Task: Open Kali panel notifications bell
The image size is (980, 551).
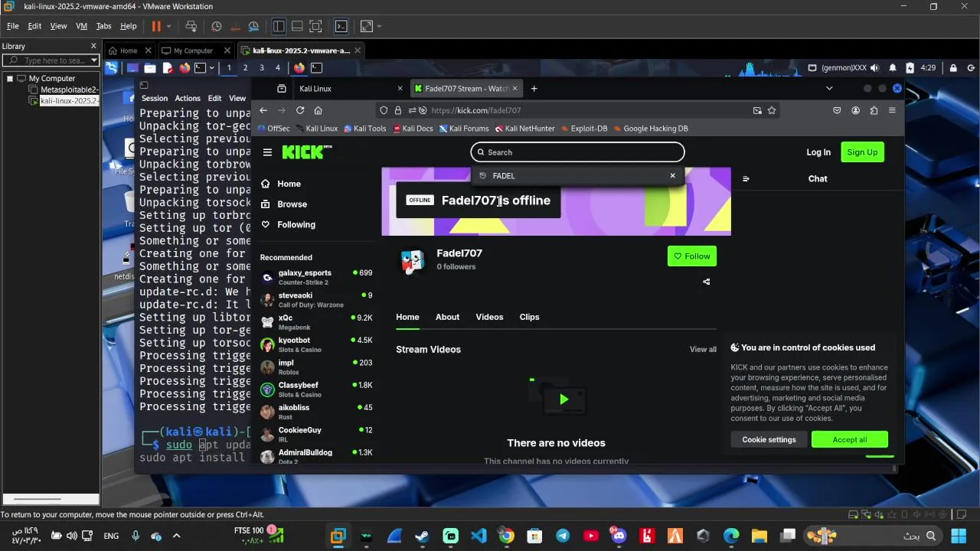Action: (x=892, y=68)
